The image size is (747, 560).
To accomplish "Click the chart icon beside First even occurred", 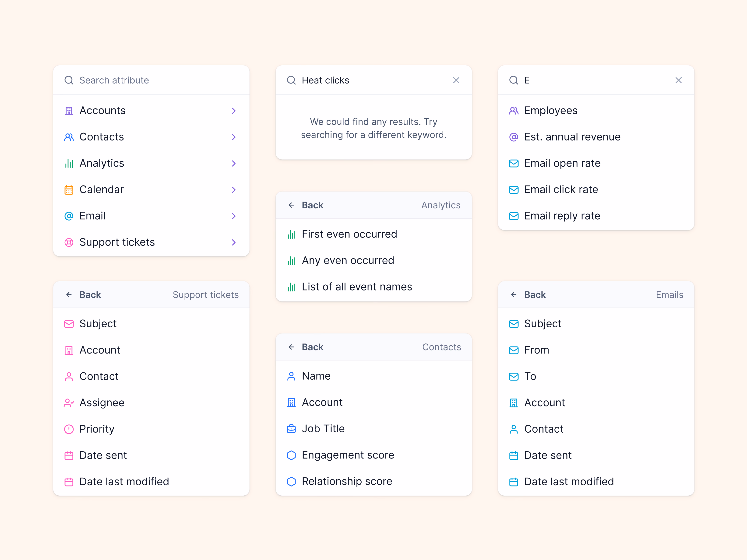I will [x=291, y=234].
